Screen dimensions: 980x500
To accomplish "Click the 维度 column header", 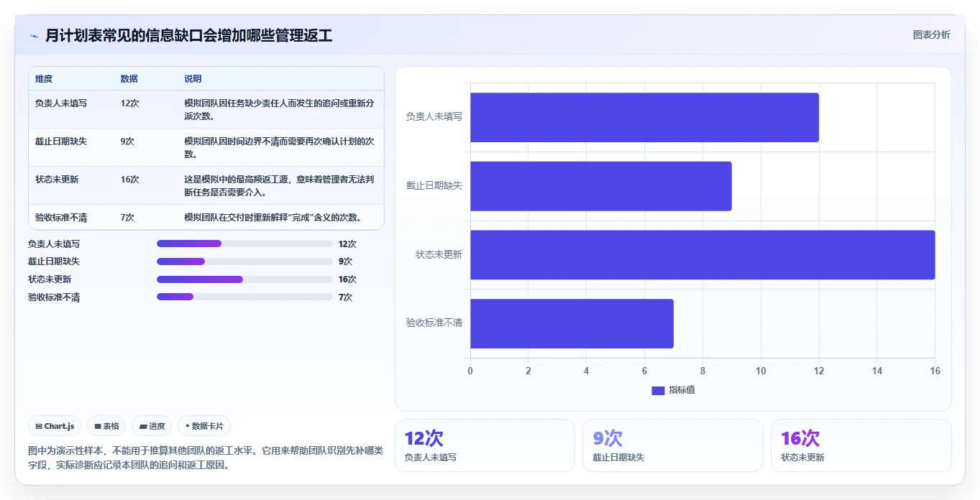I will 44,78.
